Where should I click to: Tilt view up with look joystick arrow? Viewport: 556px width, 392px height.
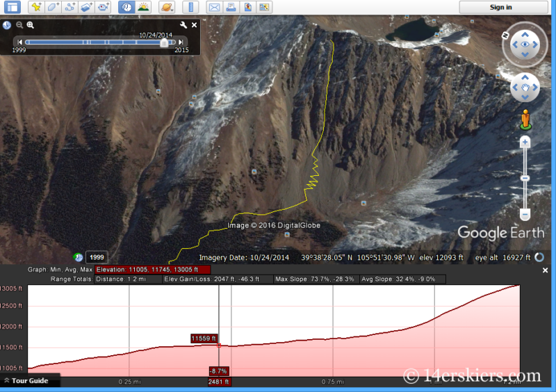pos(525,35)
